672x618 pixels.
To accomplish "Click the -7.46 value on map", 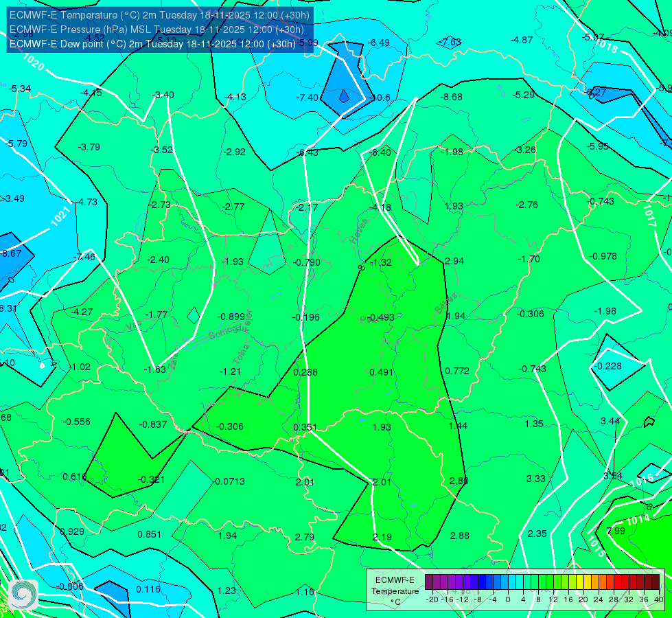I will click(x=84, y=257).
